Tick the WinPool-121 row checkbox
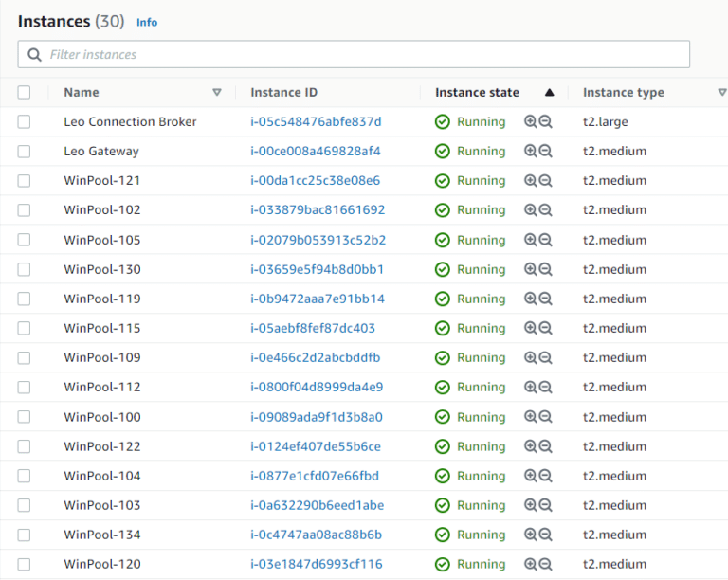Screen dimensions: 728x580 [x=24, y=180]
